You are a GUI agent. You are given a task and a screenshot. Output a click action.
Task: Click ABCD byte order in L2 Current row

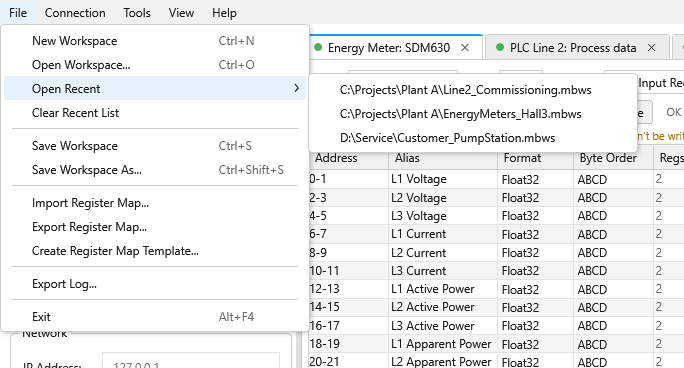pos(614,252)
